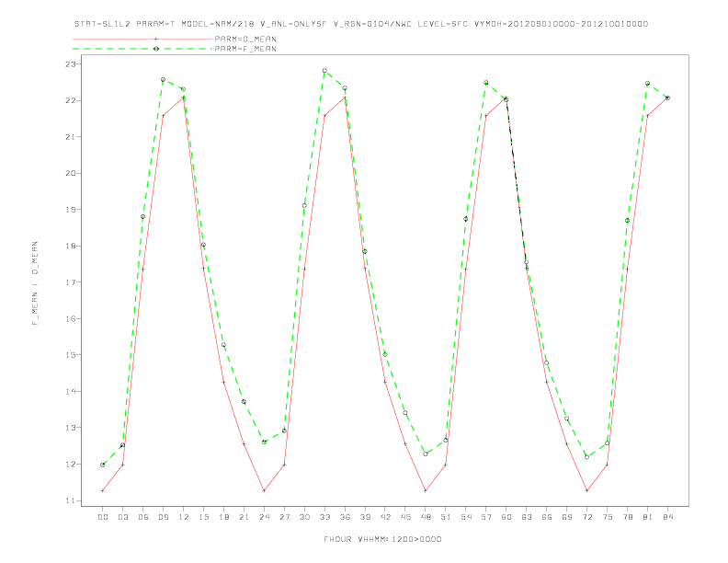Click O_MEAN plus data point at hour 24 minimum
This screenshot has height=563, width=728.
point(264,490)
